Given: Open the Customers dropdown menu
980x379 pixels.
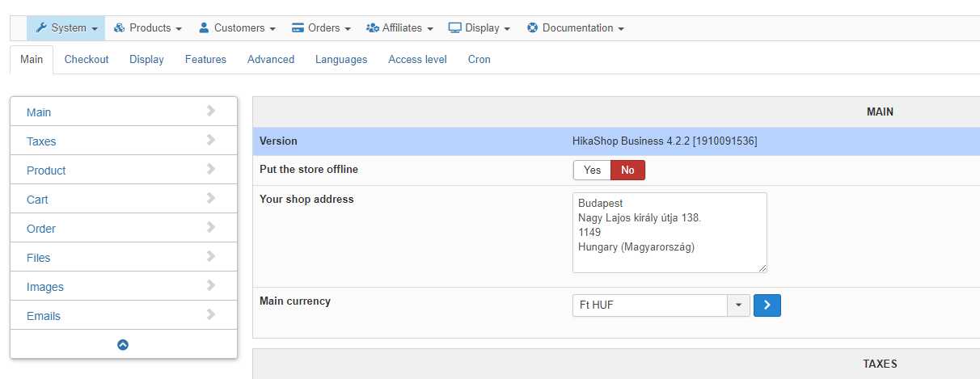Looking at the screenshot, I should click(x=237, y=27).
